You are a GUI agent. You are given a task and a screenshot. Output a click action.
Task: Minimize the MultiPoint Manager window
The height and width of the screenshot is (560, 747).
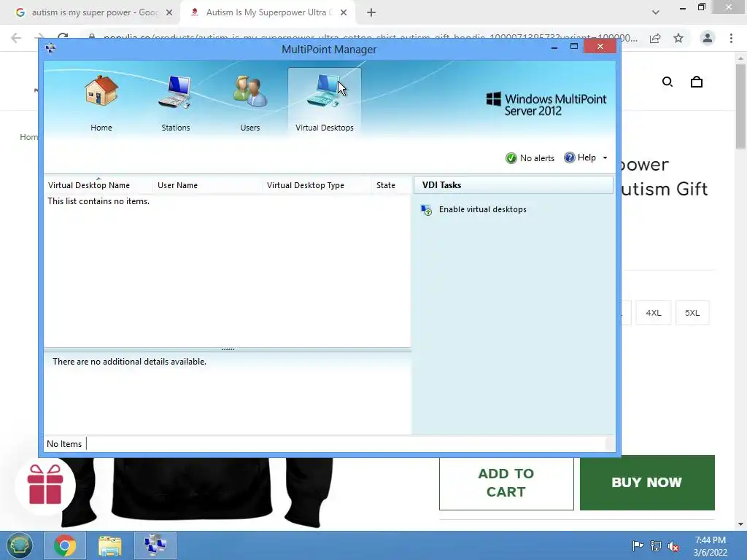554,47
